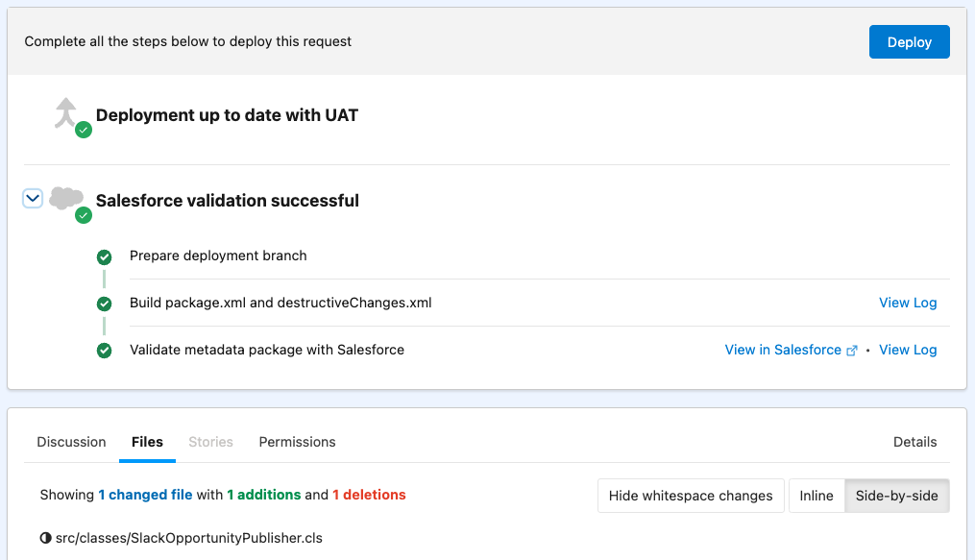Screen dimensions: 975x560
Task: Collapse the Salesforce validation successful section
Action: (x=32, y=197)
